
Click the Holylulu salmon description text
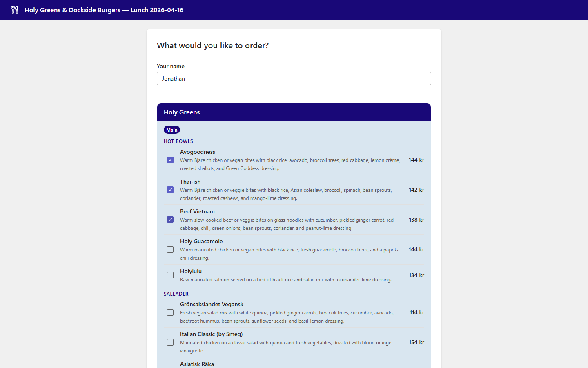click(x=286, y=280)
